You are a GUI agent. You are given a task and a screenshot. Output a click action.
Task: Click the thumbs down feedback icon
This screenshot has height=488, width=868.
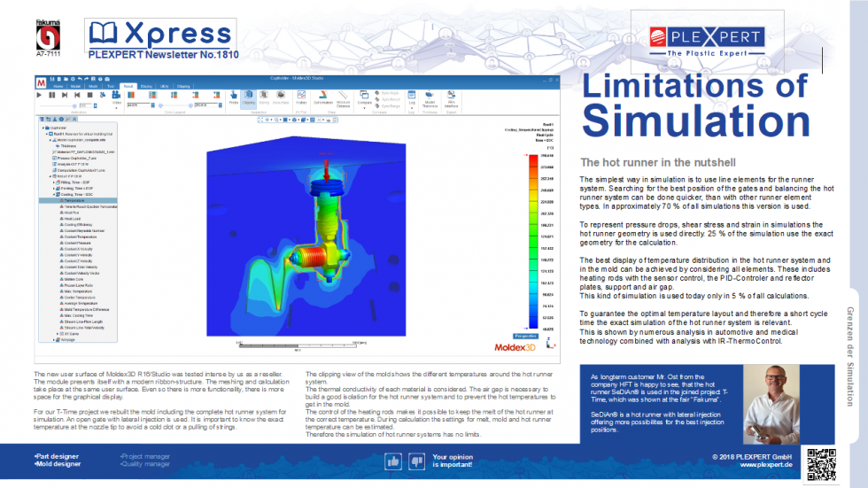point(415,461)
